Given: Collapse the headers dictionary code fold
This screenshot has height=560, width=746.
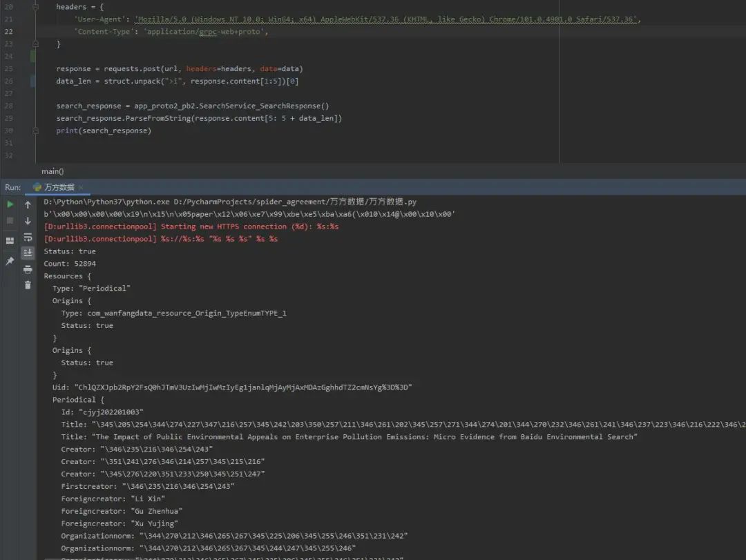Looking at the screenshot, I should pos(35,8).
